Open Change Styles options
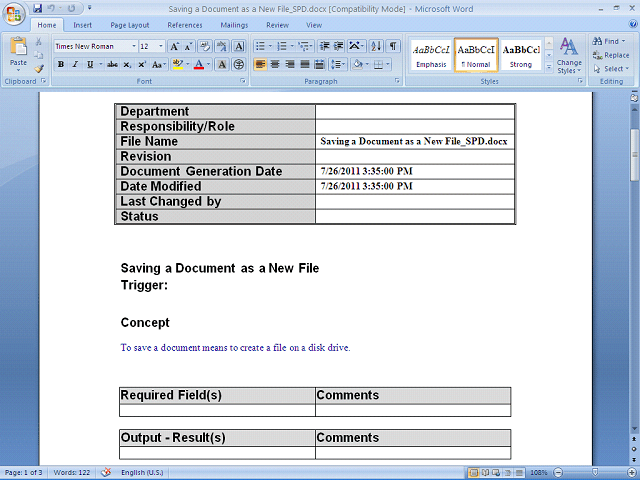This screenshot has height=480, width=640. (569, 56)
